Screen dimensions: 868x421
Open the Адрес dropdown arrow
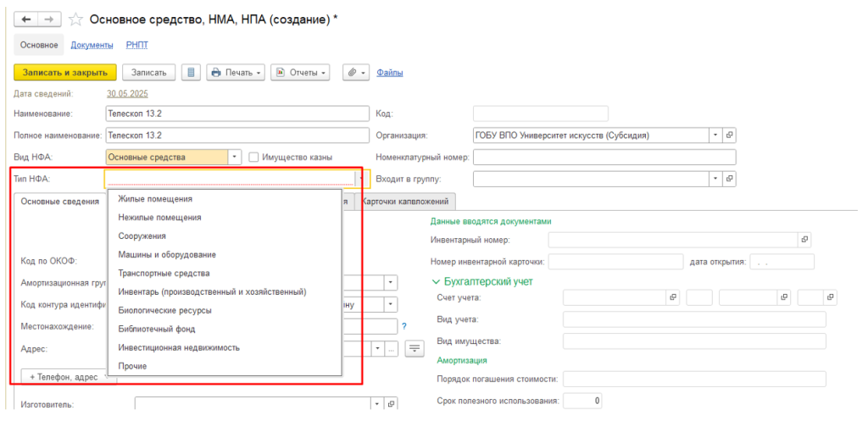pyautogui.click(x=378, y=349)
